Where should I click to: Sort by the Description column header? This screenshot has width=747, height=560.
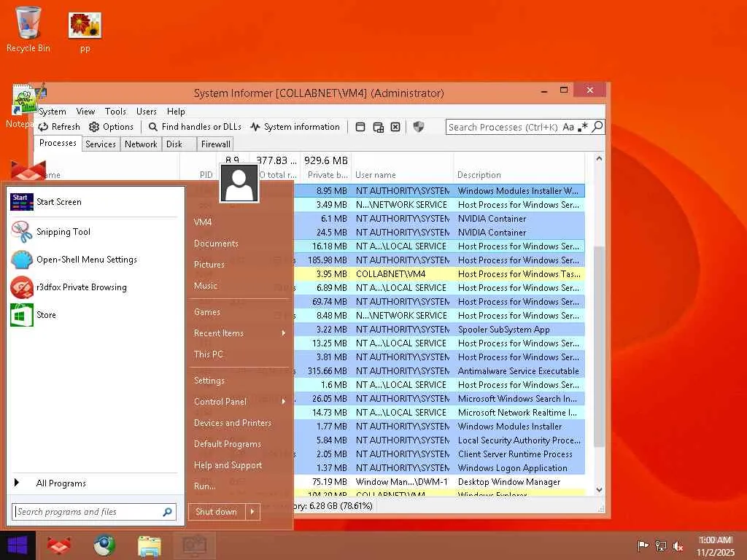pos(519,175)
